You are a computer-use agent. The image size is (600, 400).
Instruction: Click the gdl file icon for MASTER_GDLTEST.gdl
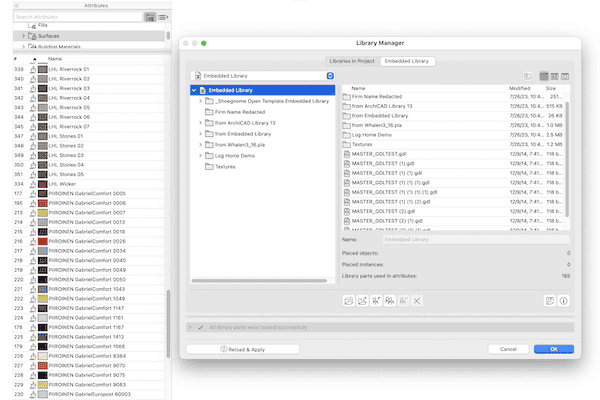pos(347,154)
